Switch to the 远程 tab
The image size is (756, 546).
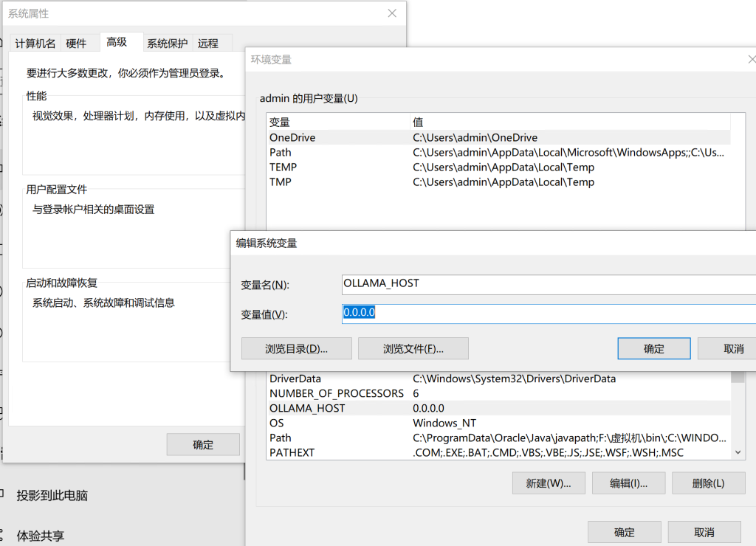click(208, 44)
